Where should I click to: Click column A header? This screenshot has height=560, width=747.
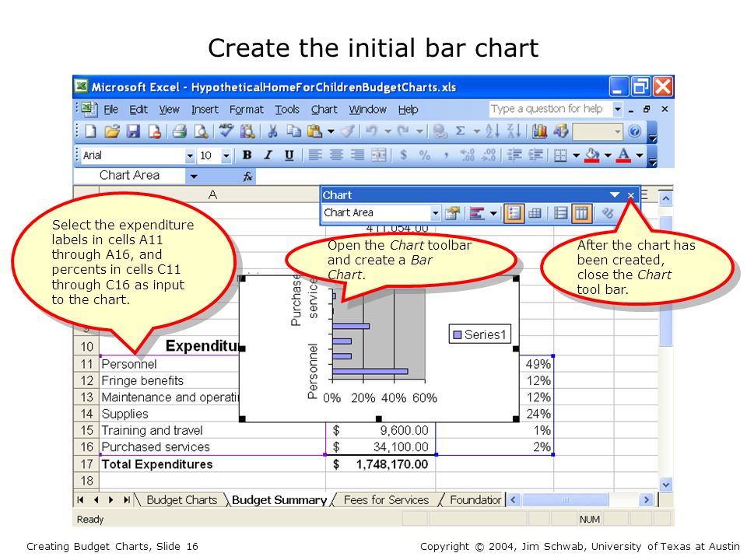coord(212,194)
